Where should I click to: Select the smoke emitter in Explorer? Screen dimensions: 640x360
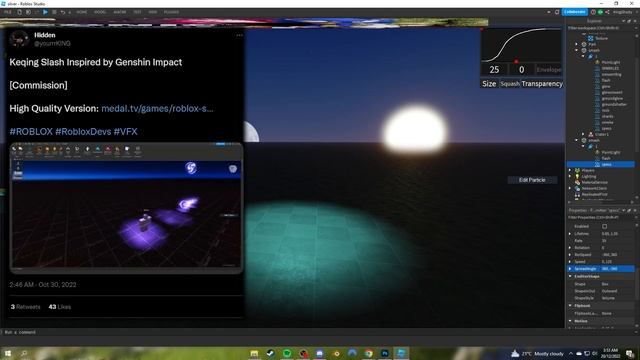[607, 122]
